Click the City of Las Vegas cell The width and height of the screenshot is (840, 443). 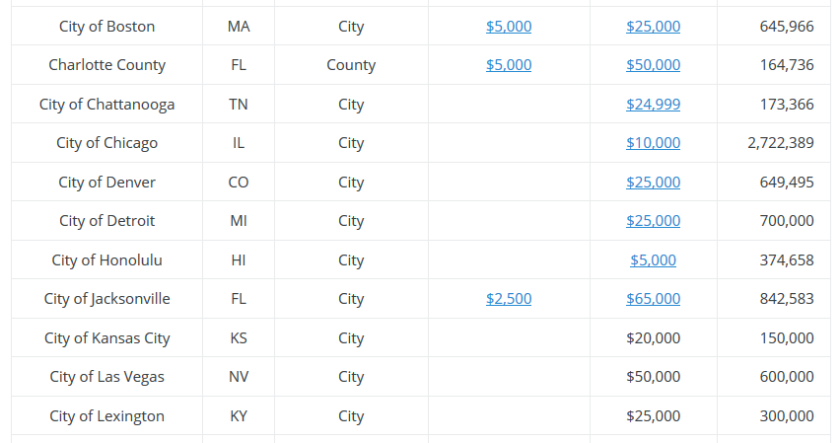(x=107, y=377)
